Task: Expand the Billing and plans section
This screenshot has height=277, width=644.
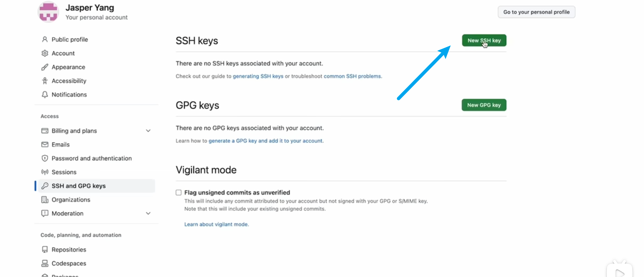Action: (x=148, y=131)
